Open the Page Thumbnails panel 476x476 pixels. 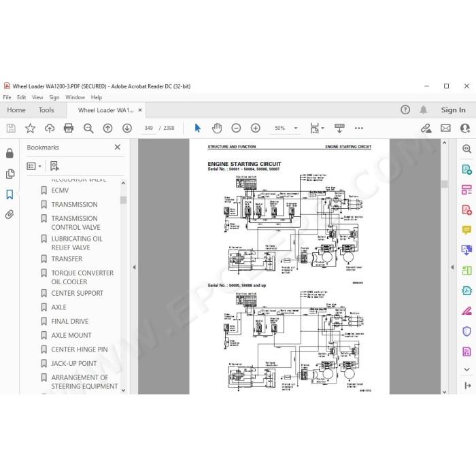pos(10,174)
